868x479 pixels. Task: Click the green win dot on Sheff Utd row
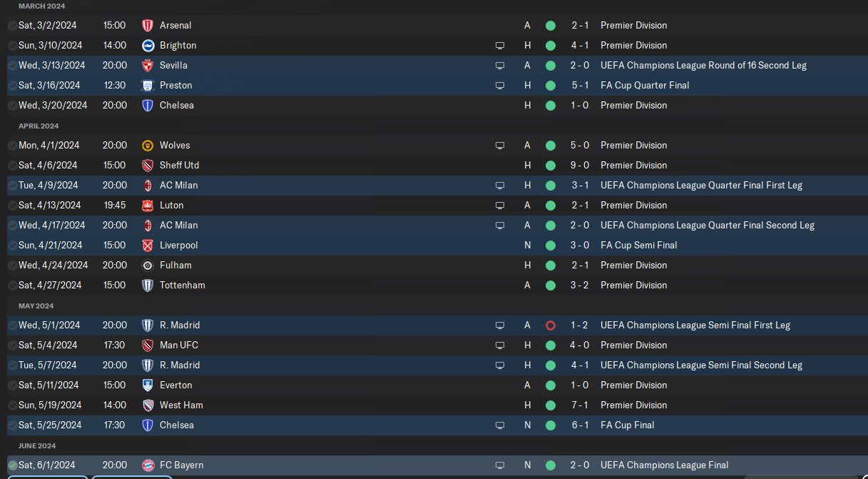click(550, 165)
